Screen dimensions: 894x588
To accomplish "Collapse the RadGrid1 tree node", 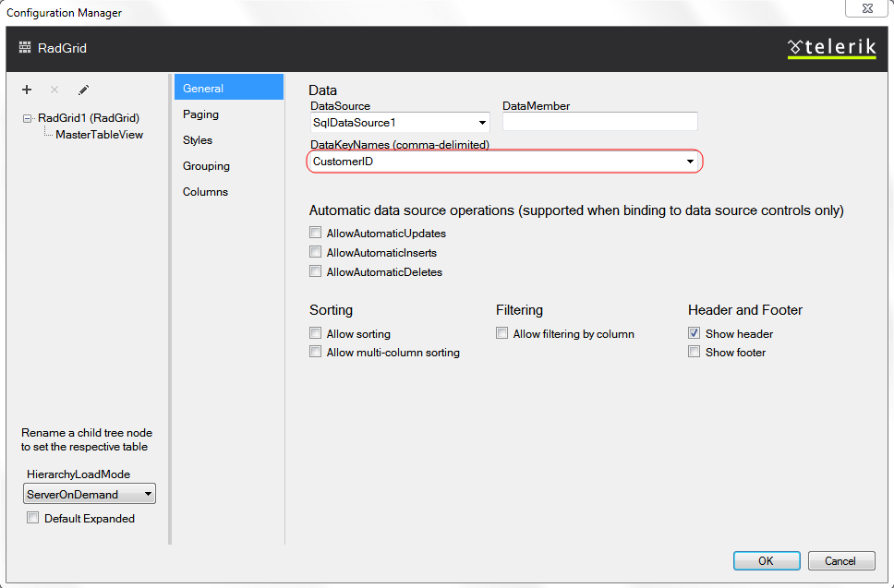I will 28,118.
